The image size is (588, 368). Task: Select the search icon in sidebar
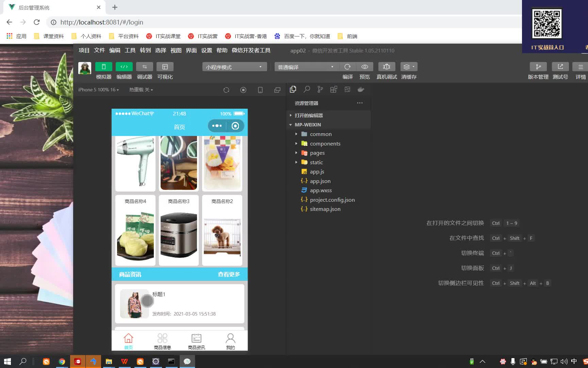tap(307, 89)
